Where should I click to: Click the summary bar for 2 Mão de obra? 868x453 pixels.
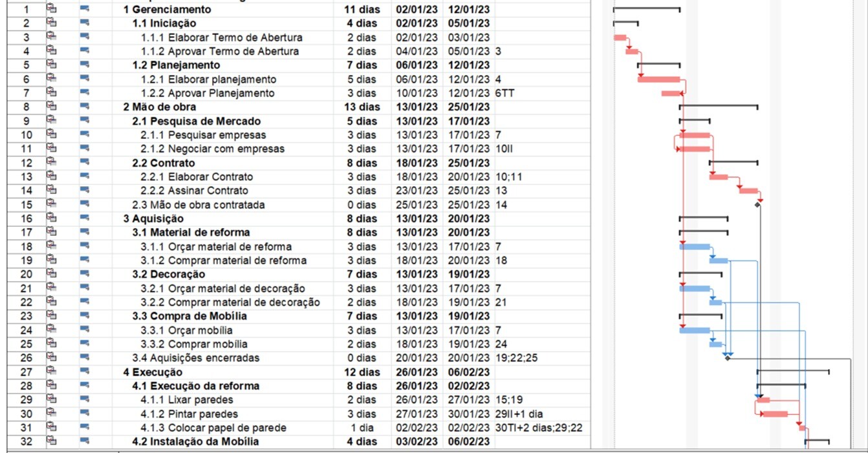[719, 106]
